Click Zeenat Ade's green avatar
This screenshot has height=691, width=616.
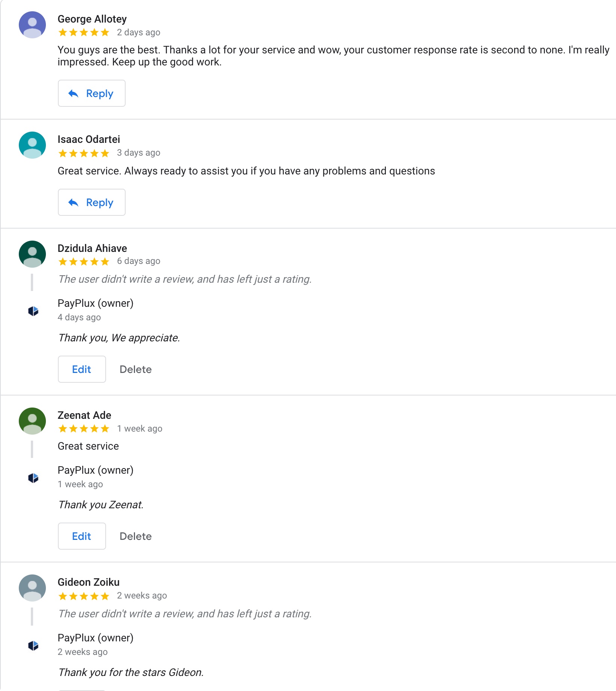tap(32, 421)
